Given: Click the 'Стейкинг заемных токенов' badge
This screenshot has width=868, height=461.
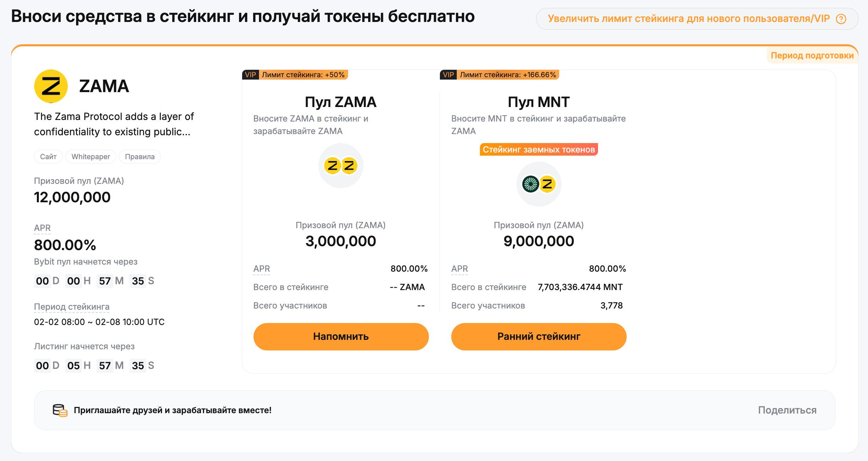Looking at the screenshot, I should pyautogui.click(x=538, y=149).
